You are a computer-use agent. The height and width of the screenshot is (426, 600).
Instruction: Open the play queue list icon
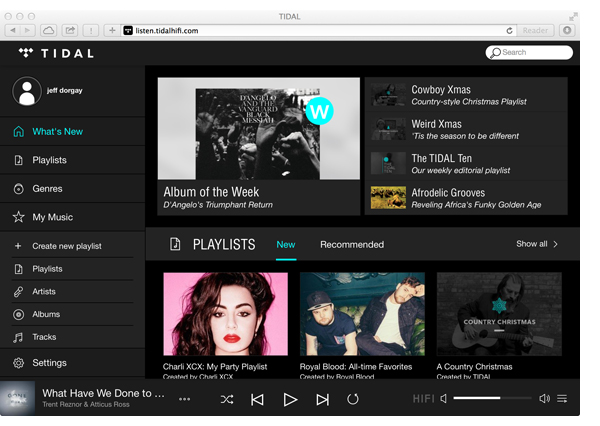click(x=562, y=399)
